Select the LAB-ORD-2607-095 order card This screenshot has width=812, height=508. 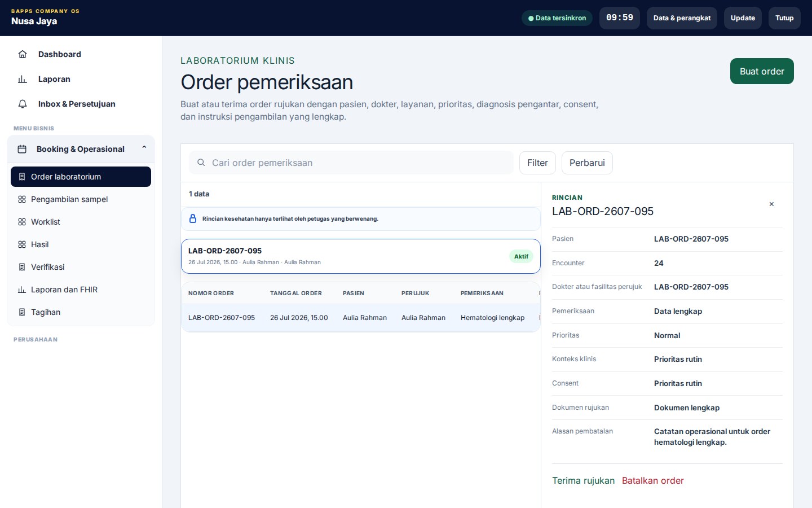[361, 256]
